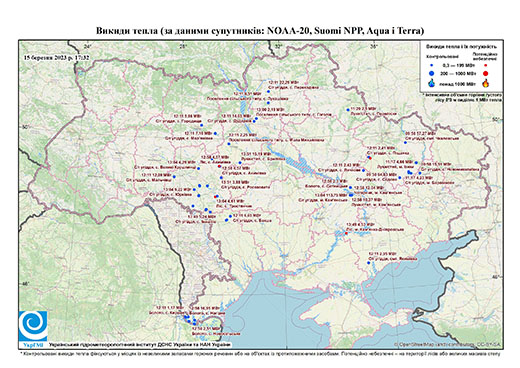Click the orange flame legend icon
The image size is (520, 368).
click(486, 82)
